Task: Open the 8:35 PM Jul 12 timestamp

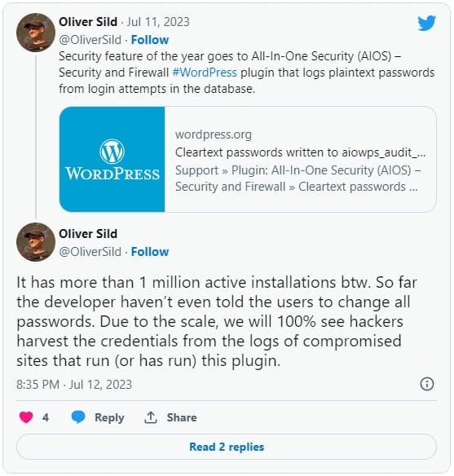Action: click(74, 385)
